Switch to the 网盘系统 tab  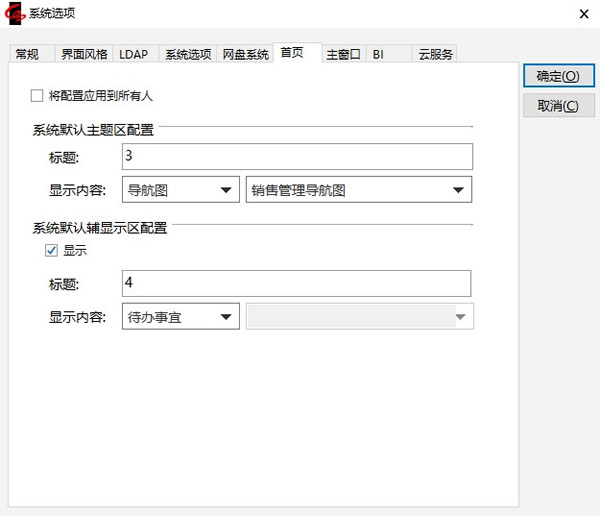click(x=245, y=55)
